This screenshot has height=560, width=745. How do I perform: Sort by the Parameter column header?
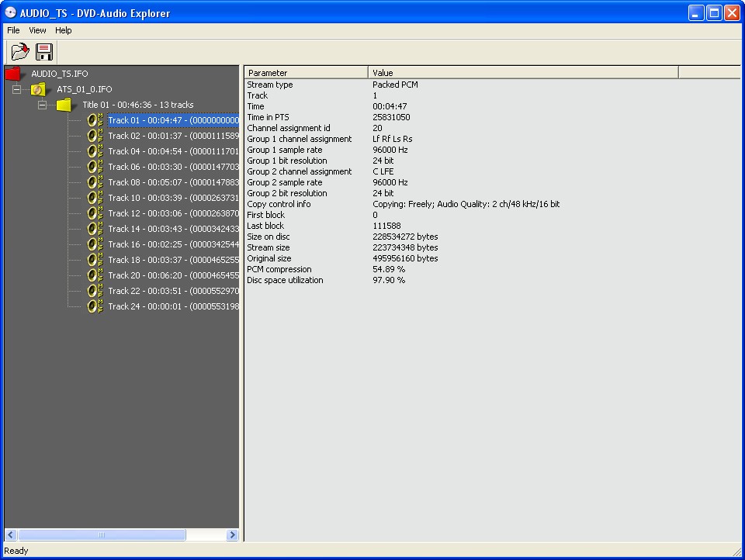[307, 73]
